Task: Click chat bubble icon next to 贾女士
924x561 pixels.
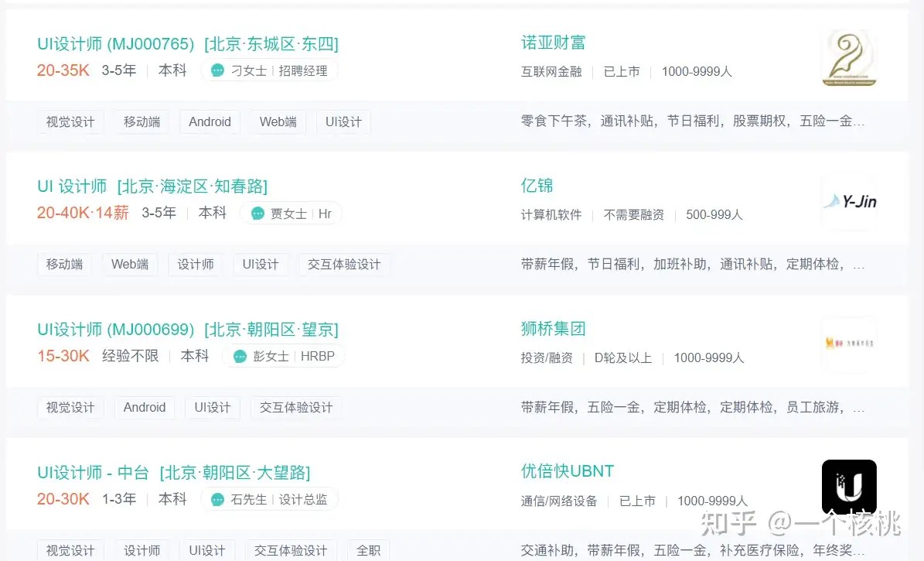Action: [x=257, y=214]
